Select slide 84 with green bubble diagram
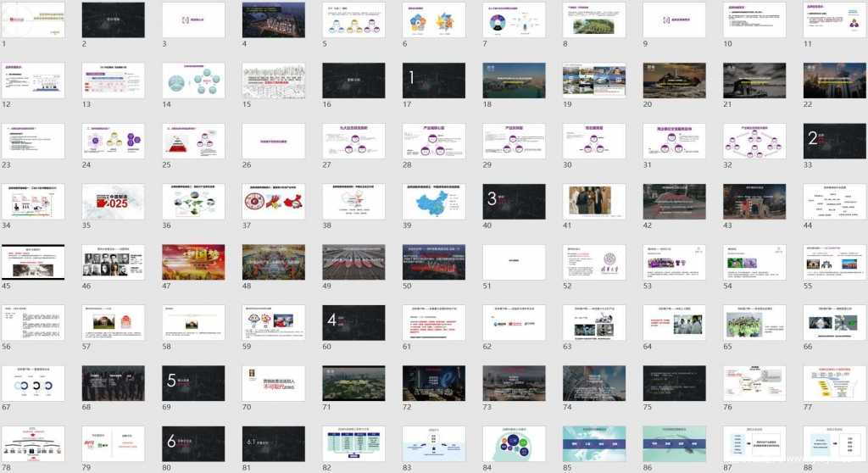868x473 pixels. pyautogui.click(x=515, y=444)
